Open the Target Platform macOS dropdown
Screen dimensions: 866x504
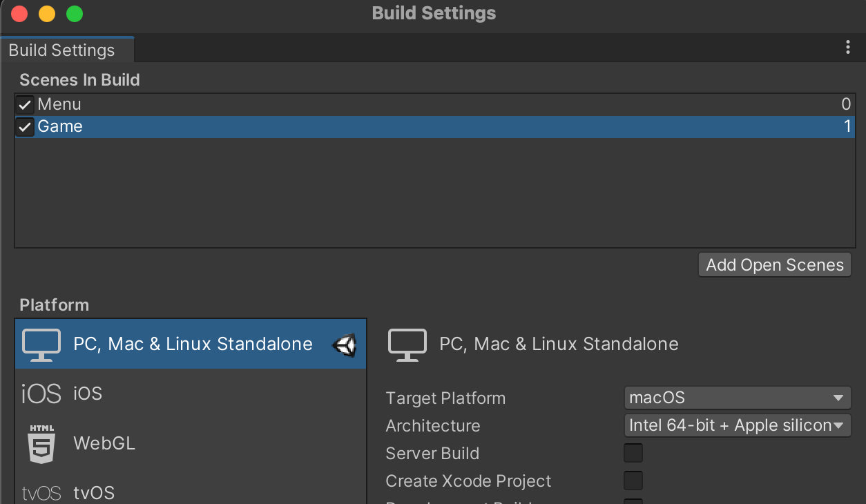[x=737, y=398]
